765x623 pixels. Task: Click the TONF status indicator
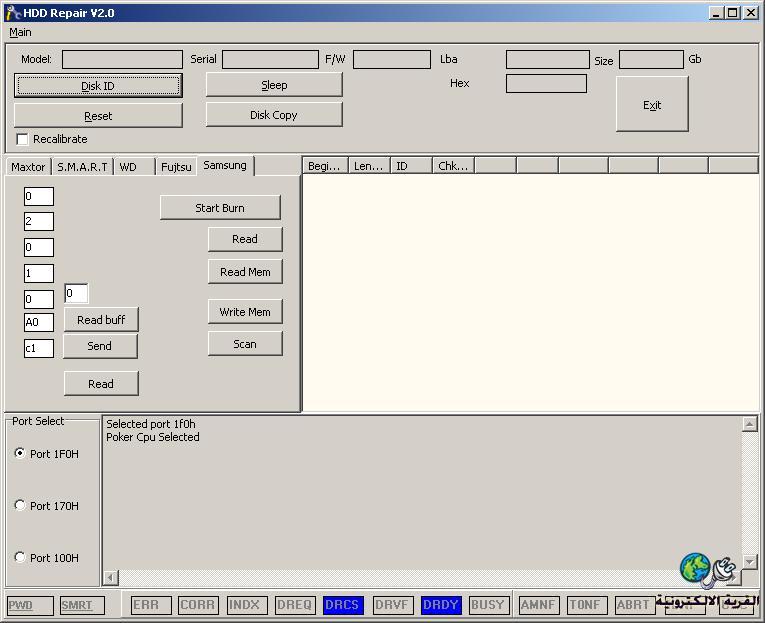click(587, 605)
